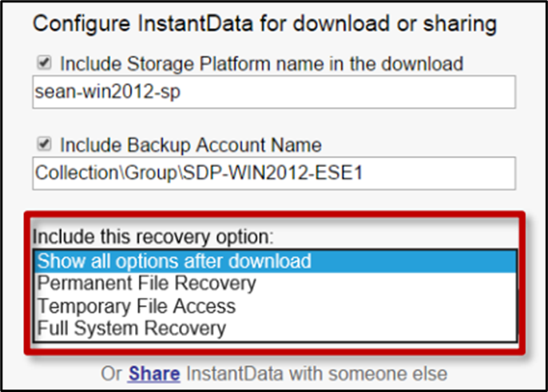Click the 'Configure InstantData' heading text
The height and width of the screenshot is (392, 548).
pos(142,24)
